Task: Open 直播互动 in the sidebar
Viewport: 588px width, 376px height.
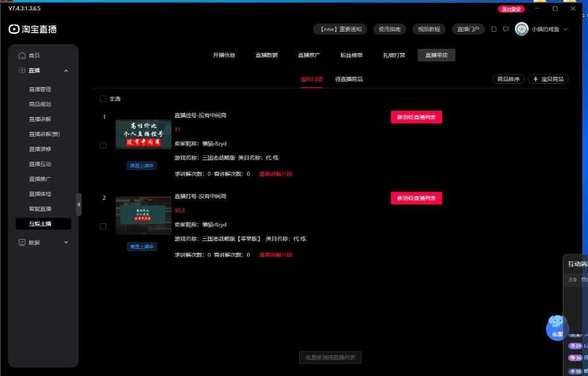Action: (x=40, y=164)
